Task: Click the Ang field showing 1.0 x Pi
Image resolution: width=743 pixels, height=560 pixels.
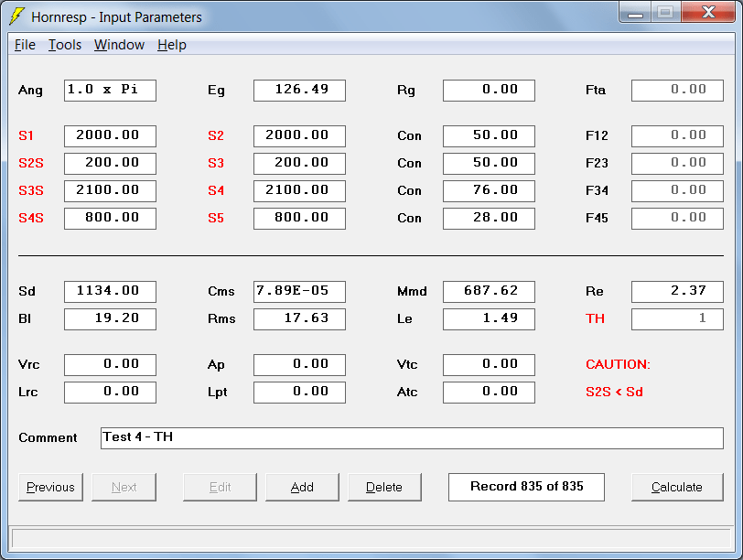Action: coord(110,91)
